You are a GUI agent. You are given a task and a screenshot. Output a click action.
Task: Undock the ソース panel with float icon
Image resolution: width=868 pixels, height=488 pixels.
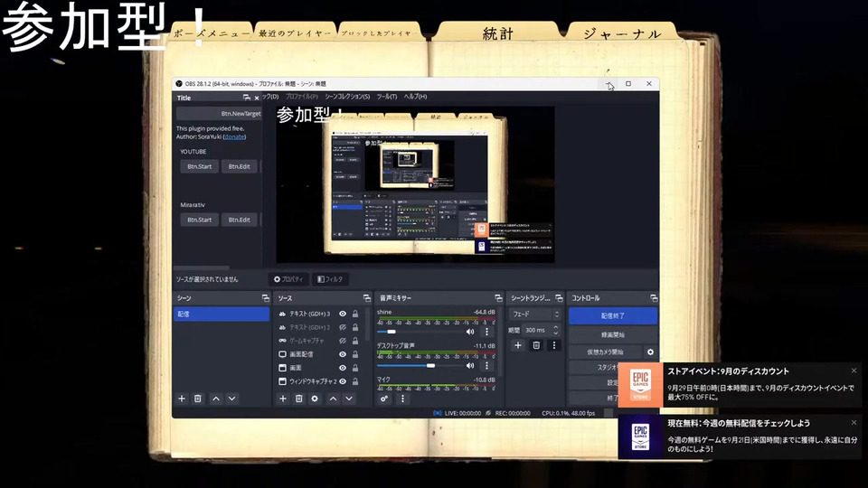tap(366, 298)
